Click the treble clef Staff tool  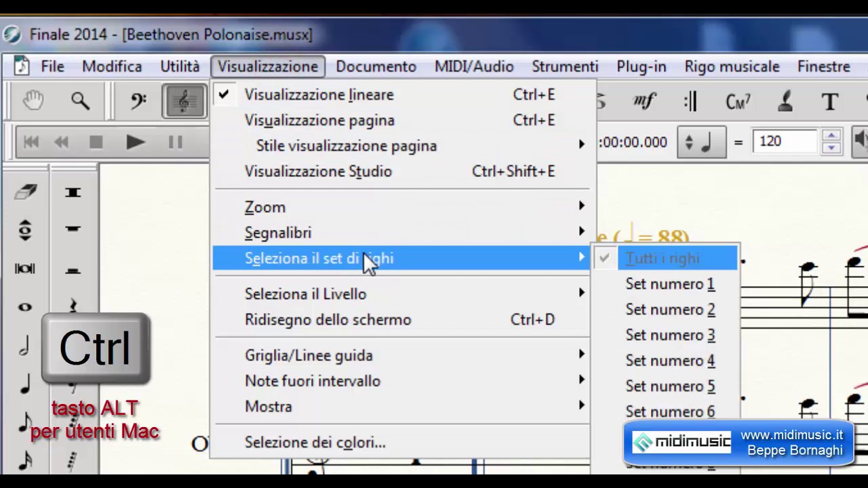pyautogui.click(x=184, y=102)
